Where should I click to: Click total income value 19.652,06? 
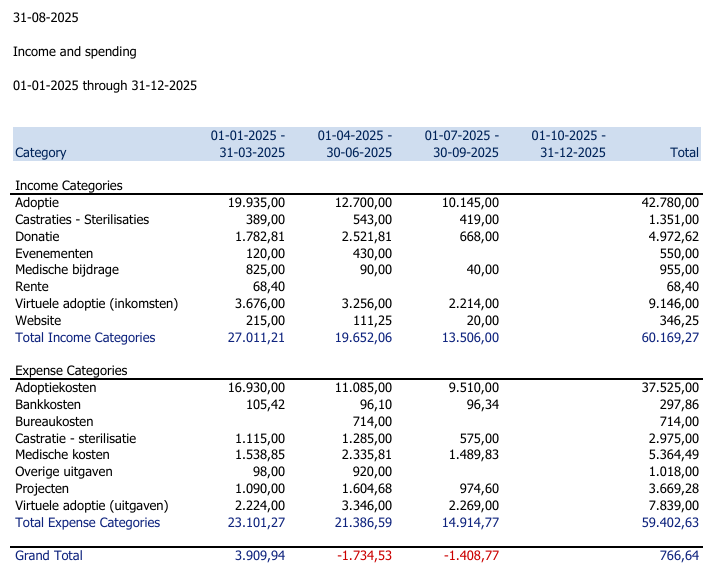[363, 337]
